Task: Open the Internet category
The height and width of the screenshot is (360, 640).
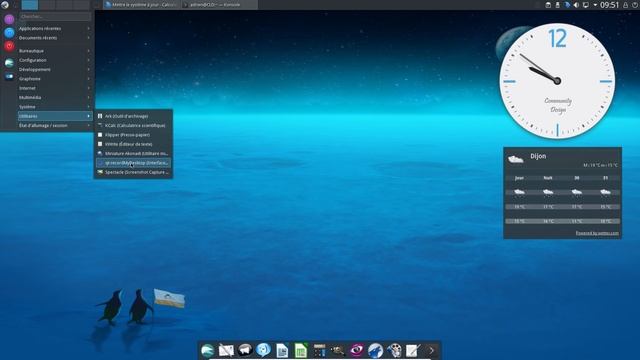Action: 55,88
